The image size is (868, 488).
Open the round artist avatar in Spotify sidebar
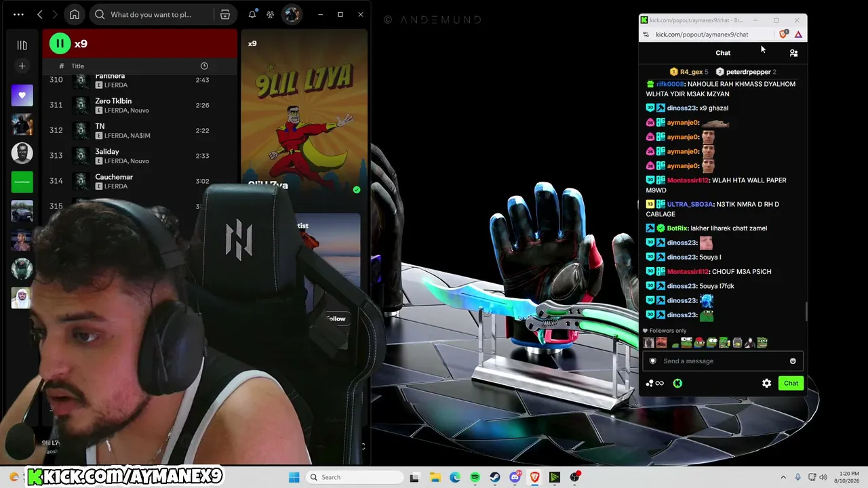point(22,153)
